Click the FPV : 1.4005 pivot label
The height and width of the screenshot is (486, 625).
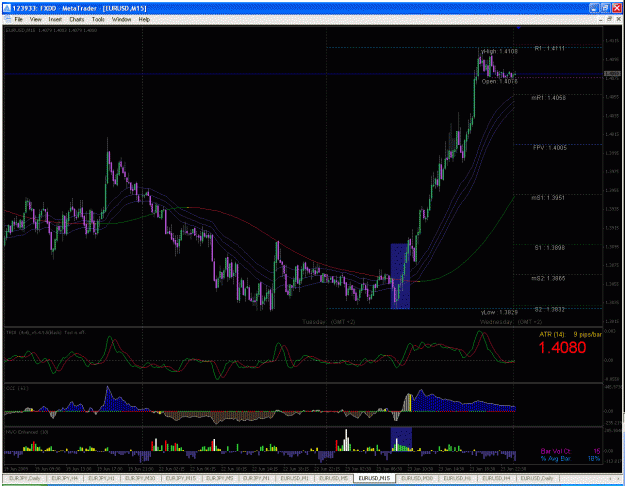550,148
